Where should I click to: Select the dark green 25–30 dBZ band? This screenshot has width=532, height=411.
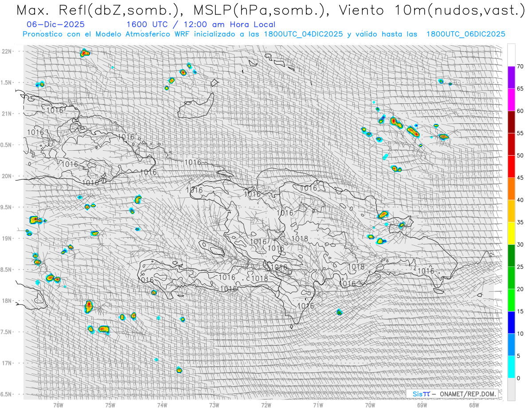[x=511, y=255]
